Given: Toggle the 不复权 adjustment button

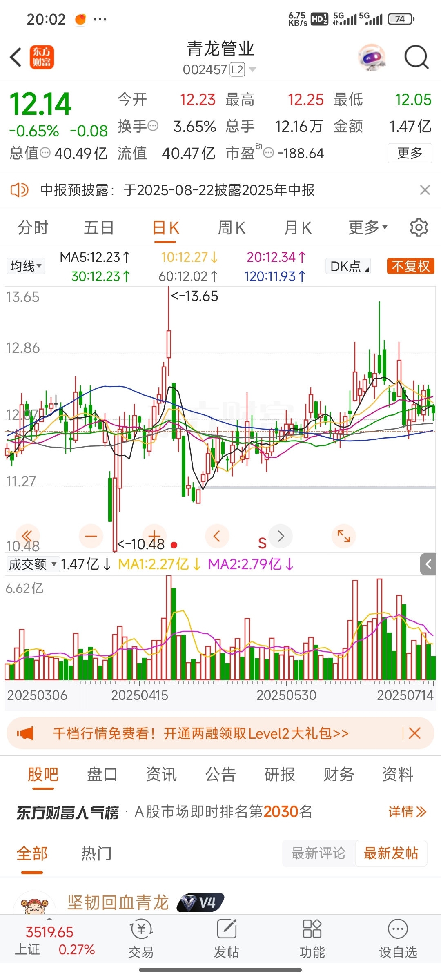Looking at the screenshot, I should coord(410,266).
